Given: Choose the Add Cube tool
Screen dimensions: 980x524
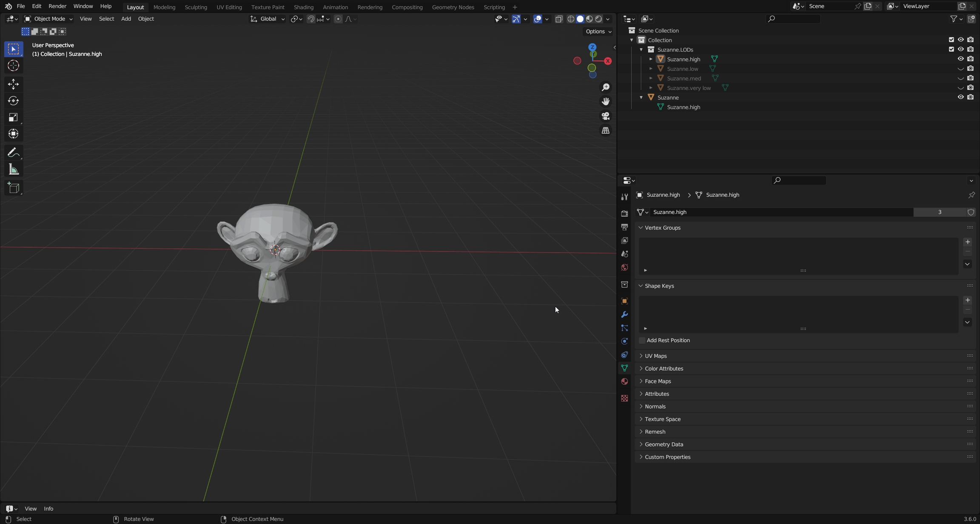Looking at the screenshot, I should point(13,188).
